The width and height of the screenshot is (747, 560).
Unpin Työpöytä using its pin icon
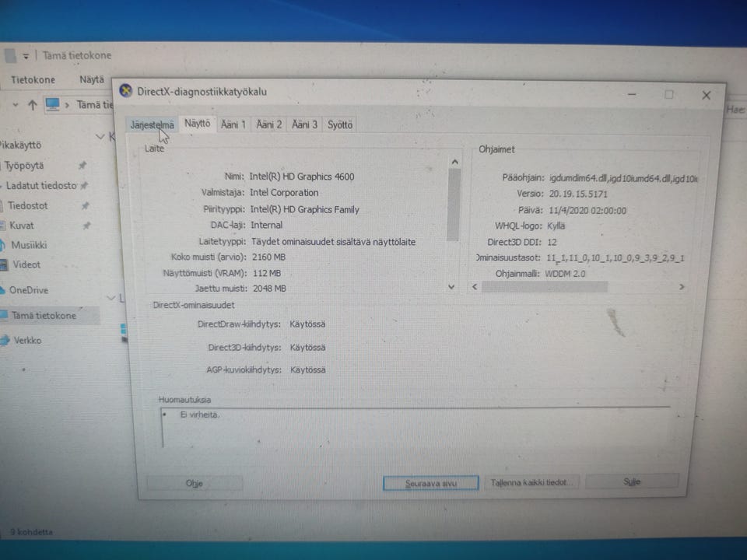[83, 165]
